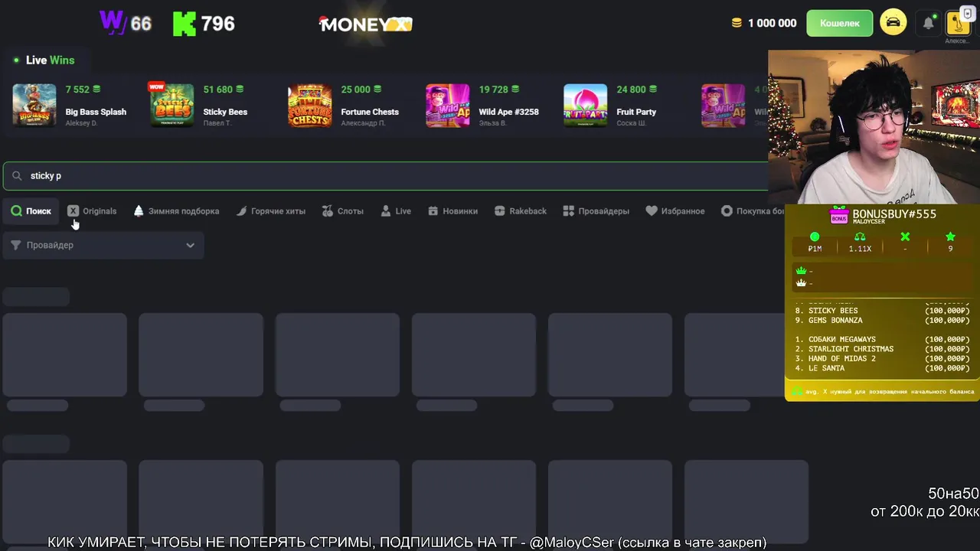
Task: Click the 7 552 win amount
Action: (77, 90)
